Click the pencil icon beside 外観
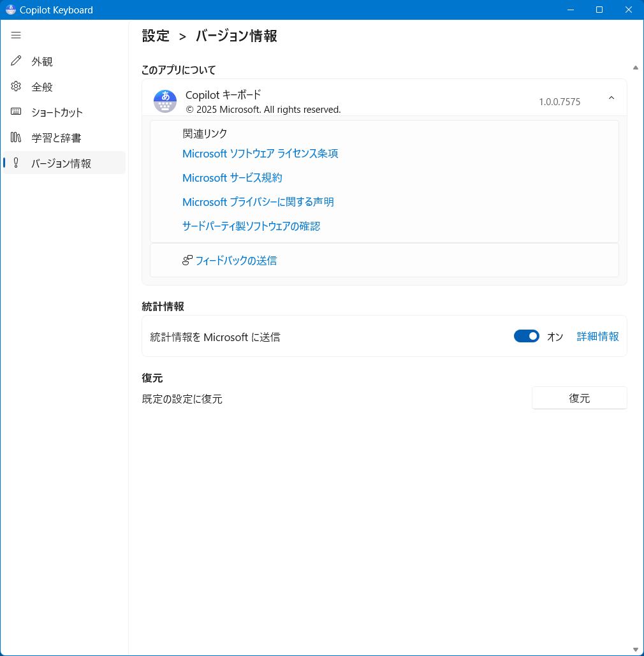This screenshot has width=644, height=656. [16, 61]
